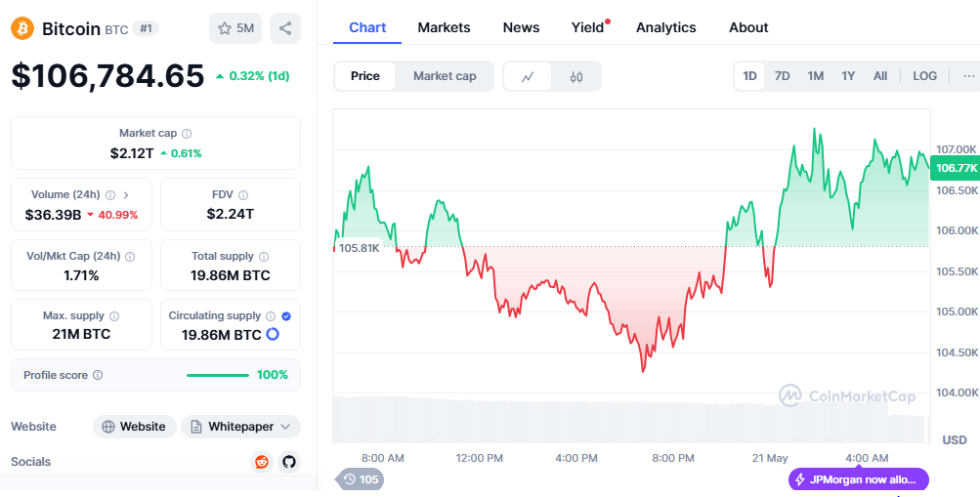Switch to candlestick chart icon
The width and height of the screenshot is (980, 497).
click(576, 76)
